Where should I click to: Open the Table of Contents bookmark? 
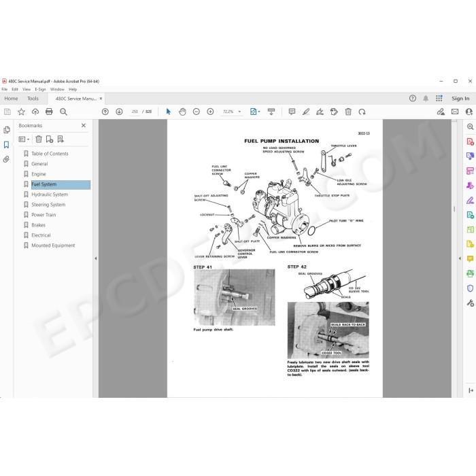[50, 154]
